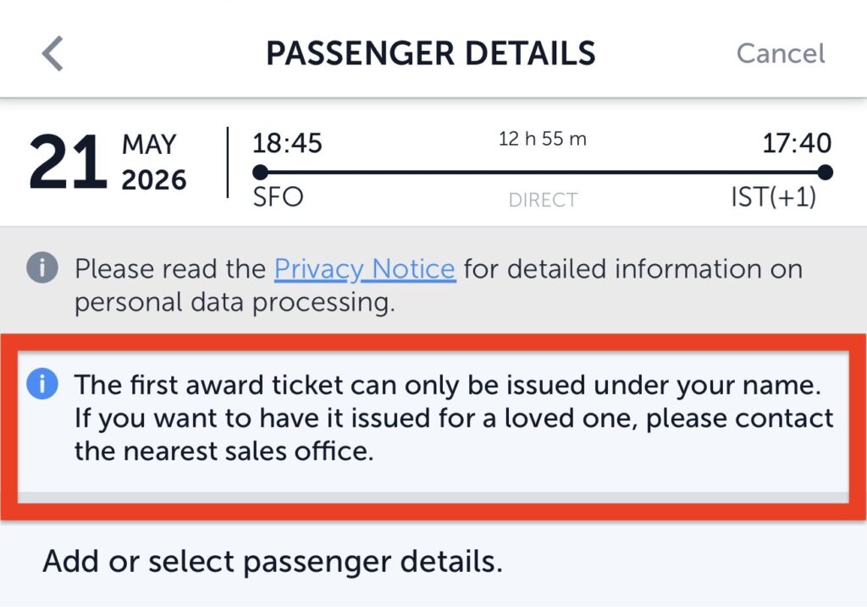Click the flight duration 12 h 55 m
Image resolution: width=867 pixels, height=616 pixels.
point(543,139)
